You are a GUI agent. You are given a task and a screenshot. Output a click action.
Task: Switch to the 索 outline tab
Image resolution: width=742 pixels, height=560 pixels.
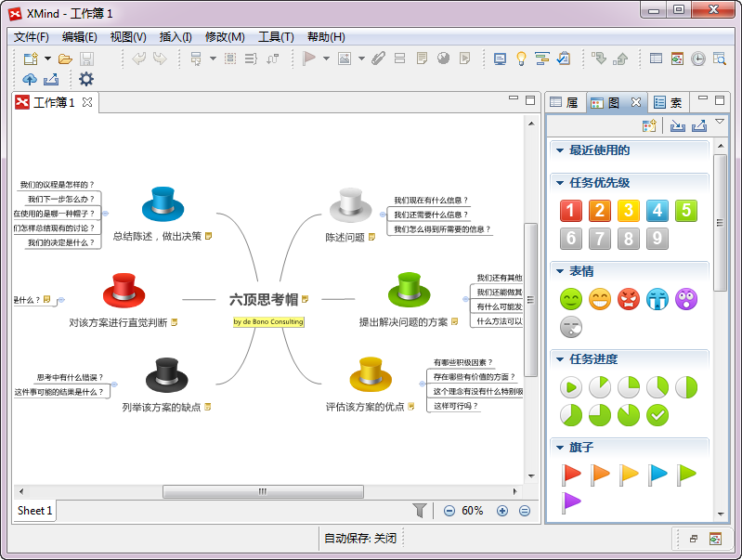click(668, 102)
